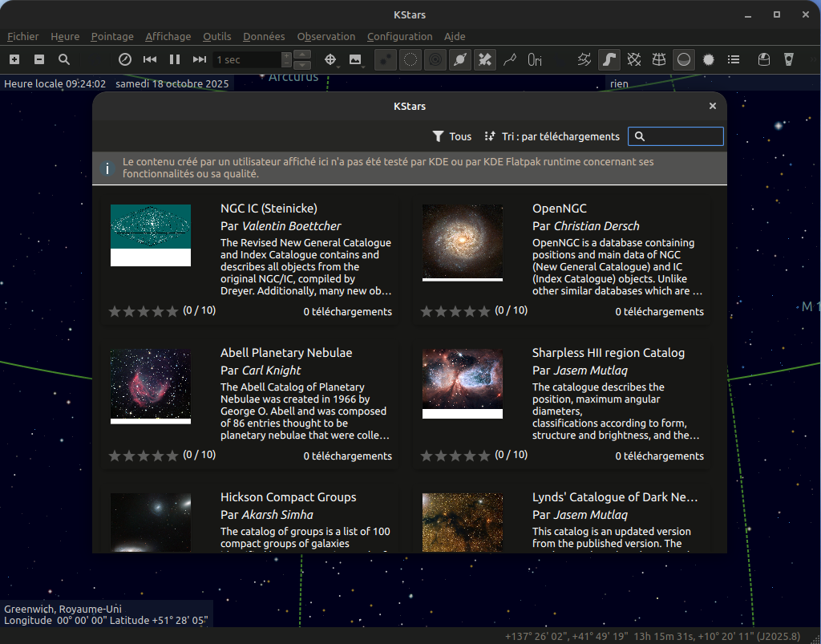
Task: Toggle Milky Way display icon
Action: tap(609, 59)
